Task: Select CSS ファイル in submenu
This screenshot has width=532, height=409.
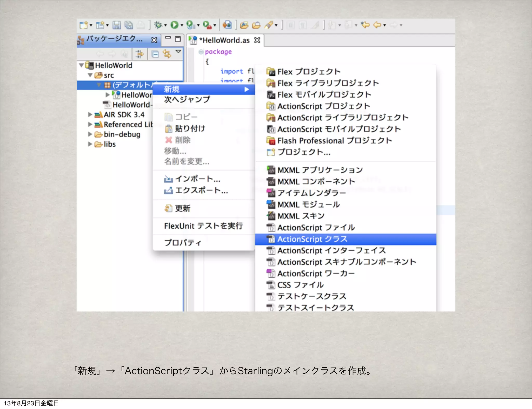Action: click(x=345, y=285)
